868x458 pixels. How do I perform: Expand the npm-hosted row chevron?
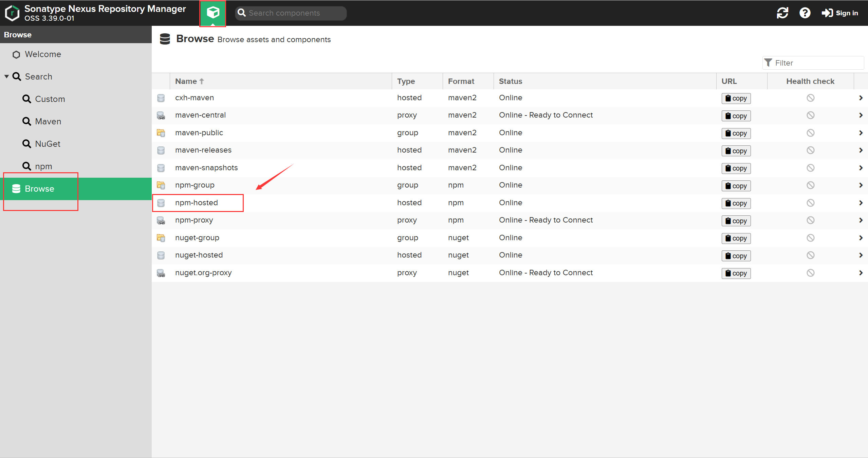coord(861,203)
